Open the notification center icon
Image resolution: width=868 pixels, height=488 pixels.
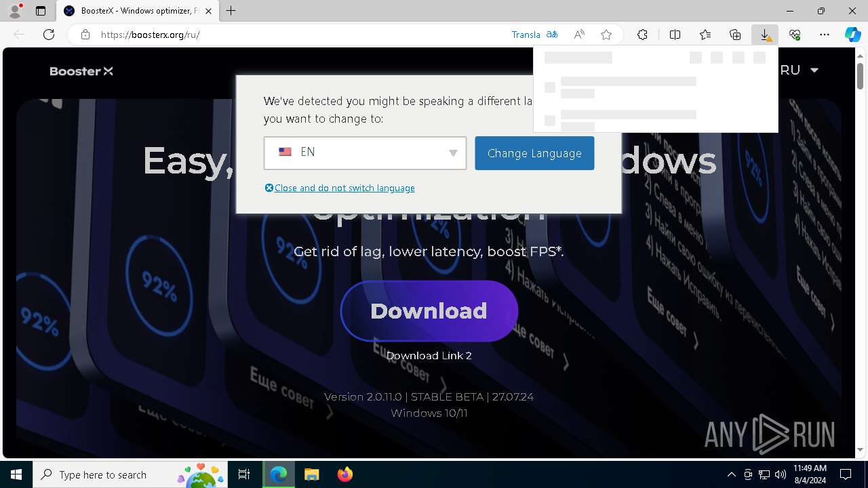[x=846, y=474]
